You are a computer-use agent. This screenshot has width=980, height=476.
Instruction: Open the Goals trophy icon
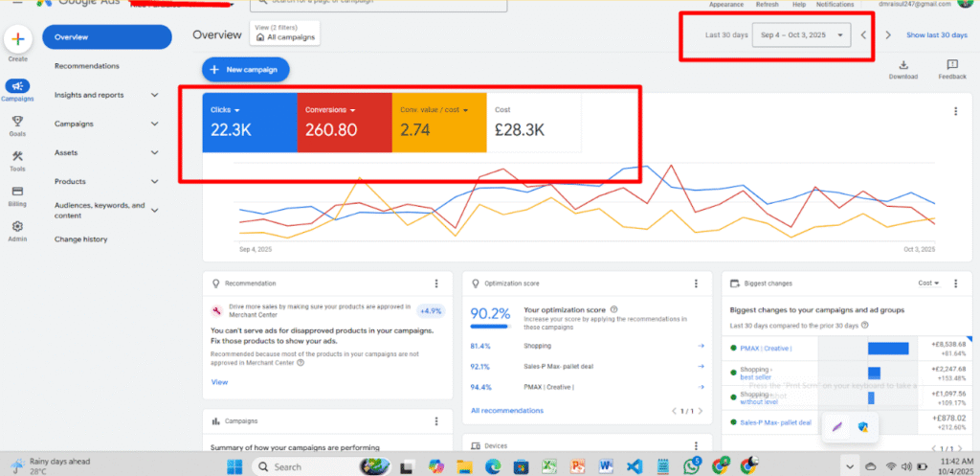(17, 122)
